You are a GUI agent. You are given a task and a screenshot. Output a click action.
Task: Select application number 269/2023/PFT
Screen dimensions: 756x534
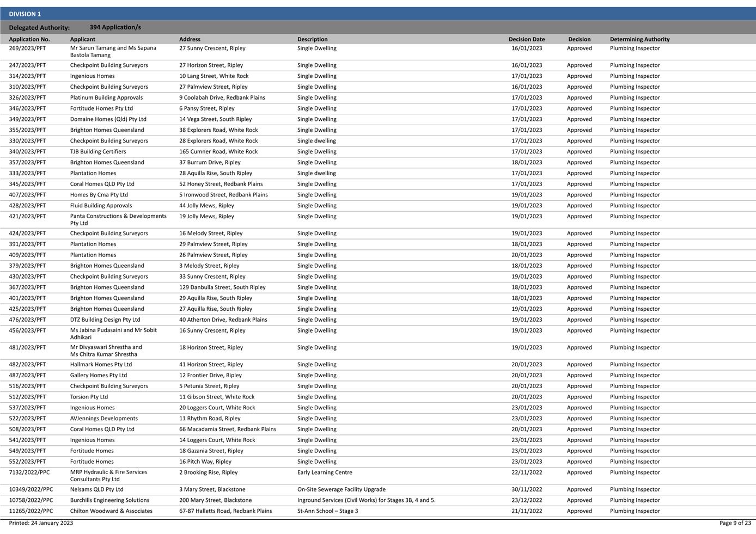27,48
